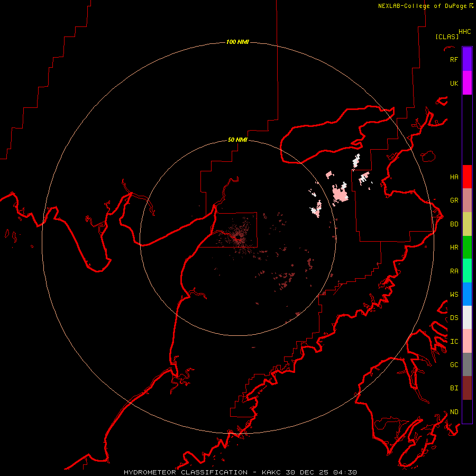Click the "GR" legend label
476x476 pixels.
454,200
